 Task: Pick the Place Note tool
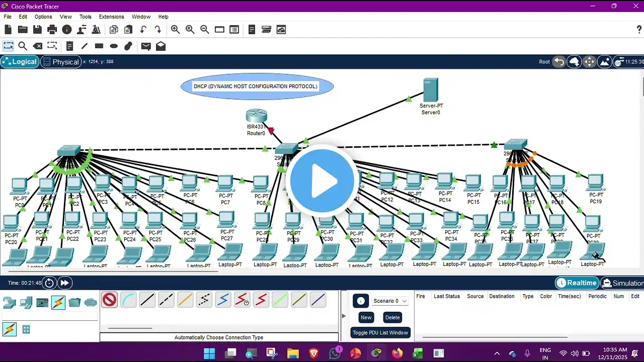pos(69,46)
